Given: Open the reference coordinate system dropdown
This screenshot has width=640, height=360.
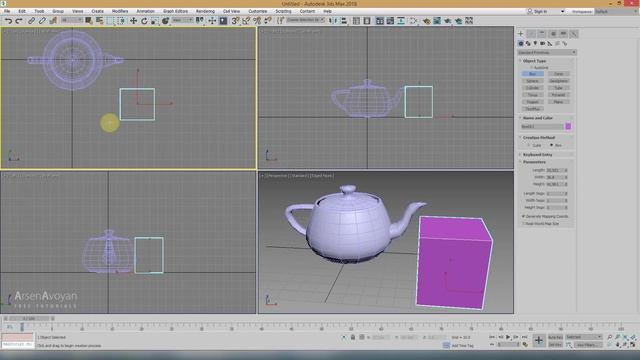Looking at the screenshot, I should (x=182, y=20).
